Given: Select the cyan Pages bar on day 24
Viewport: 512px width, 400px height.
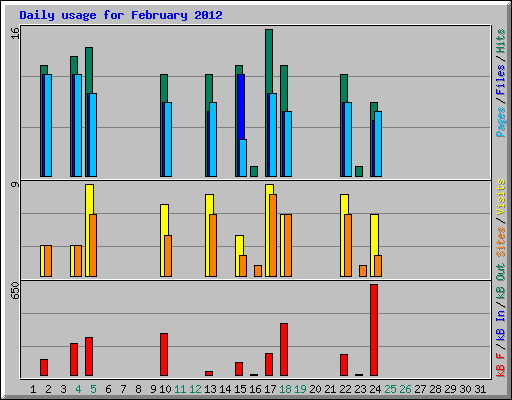Looking at the screenshot, I should pos(378,144).
